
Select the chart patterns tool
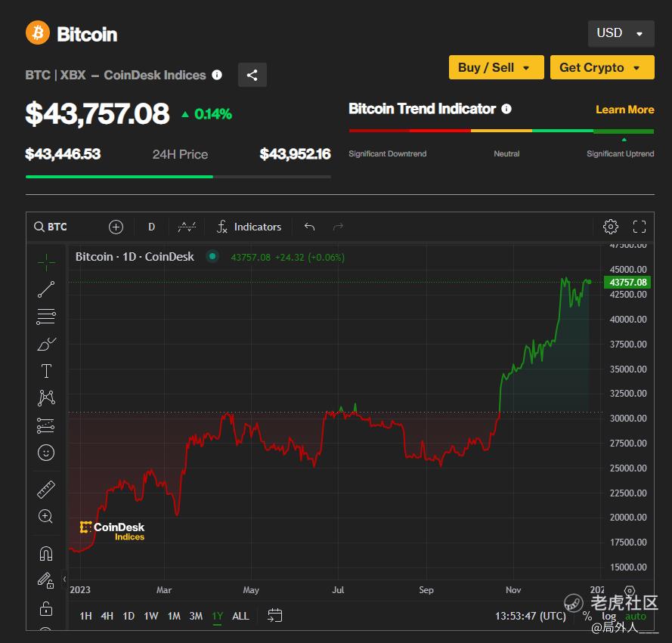point(46,398)
